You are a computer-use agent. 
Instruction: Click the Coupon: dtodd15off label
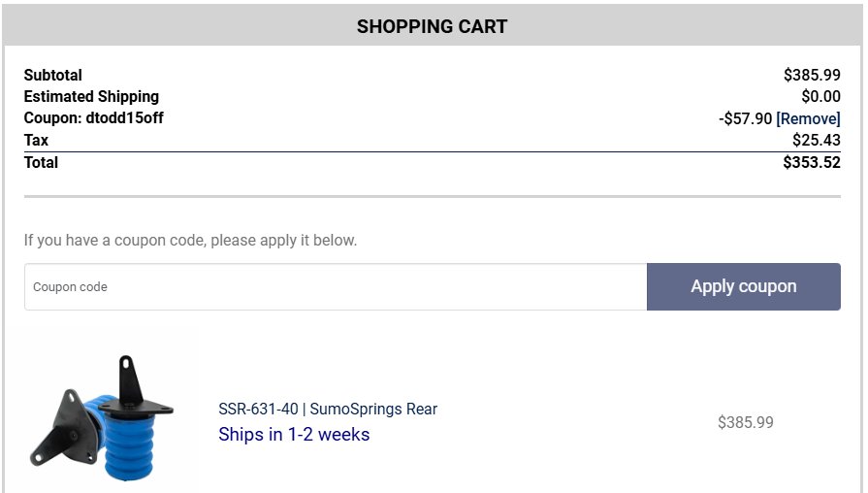(93, 118)
